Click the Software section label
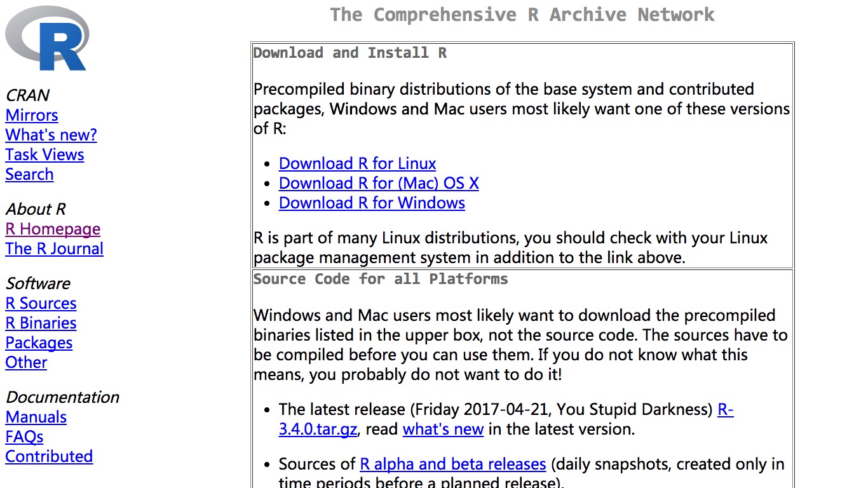Screen dimensions: 868x488 [37, 283]
